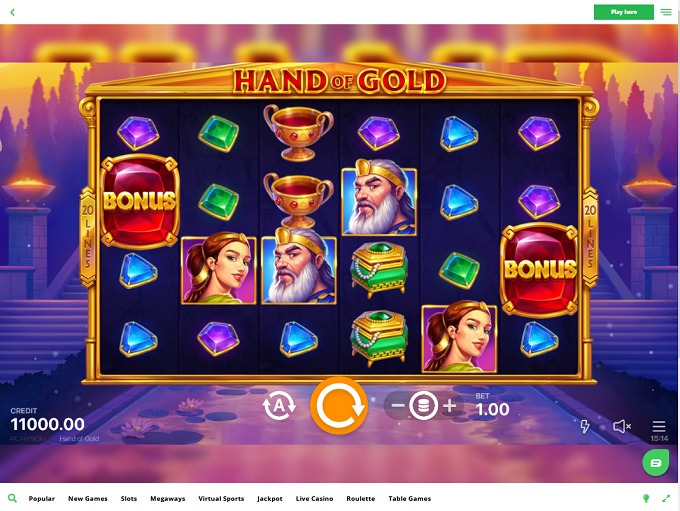Viewport: 680px width, 511px height.
Task: Open the Megaways category
Action: click(x=168, y=499)
